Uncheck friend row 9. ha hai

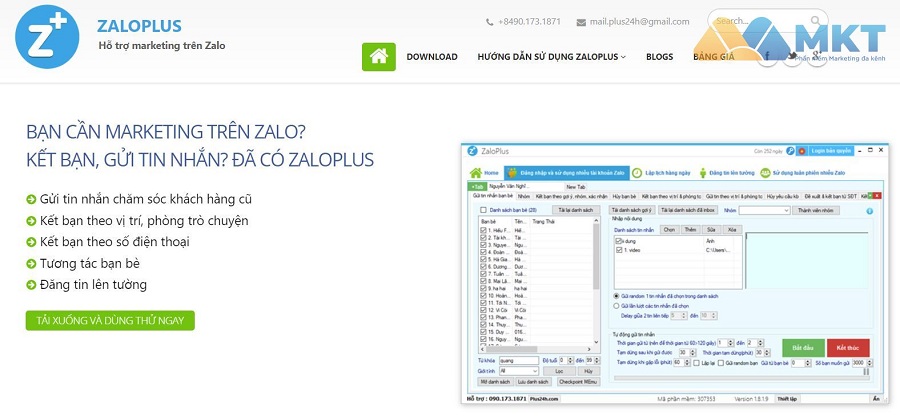[x=483, y=288]
